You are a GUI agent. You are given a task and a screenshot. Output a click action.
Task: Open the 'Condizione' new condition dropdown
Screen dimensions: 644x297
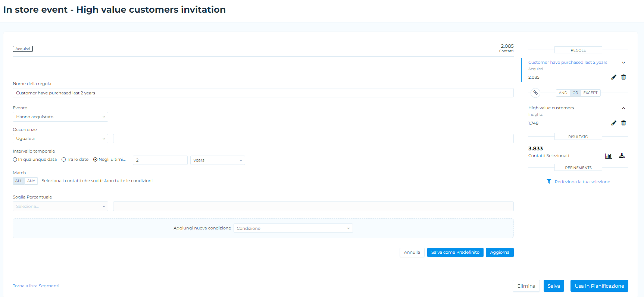(x=293, y=228)
